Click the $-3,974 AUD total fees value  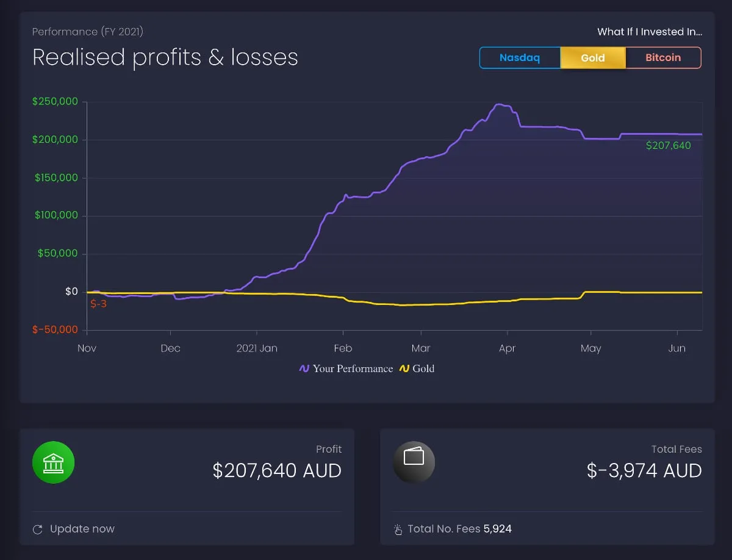[644, 470]
